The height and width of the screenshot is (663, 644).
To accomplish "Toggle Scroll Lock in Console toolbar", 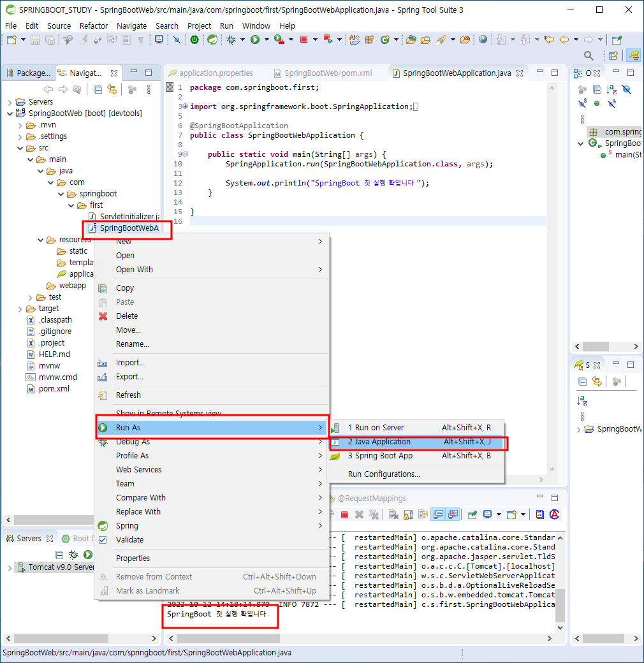I will pos(409,514).
